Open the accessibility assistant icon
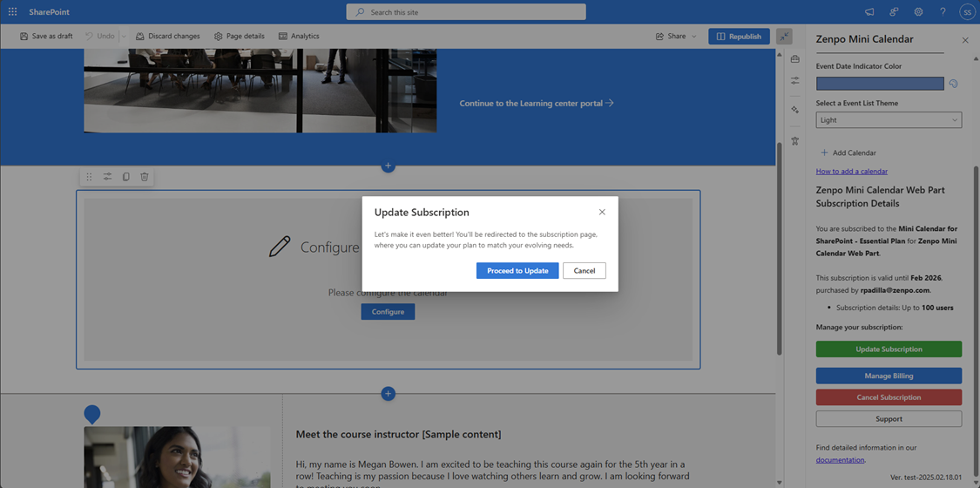 tap(794, 140)
